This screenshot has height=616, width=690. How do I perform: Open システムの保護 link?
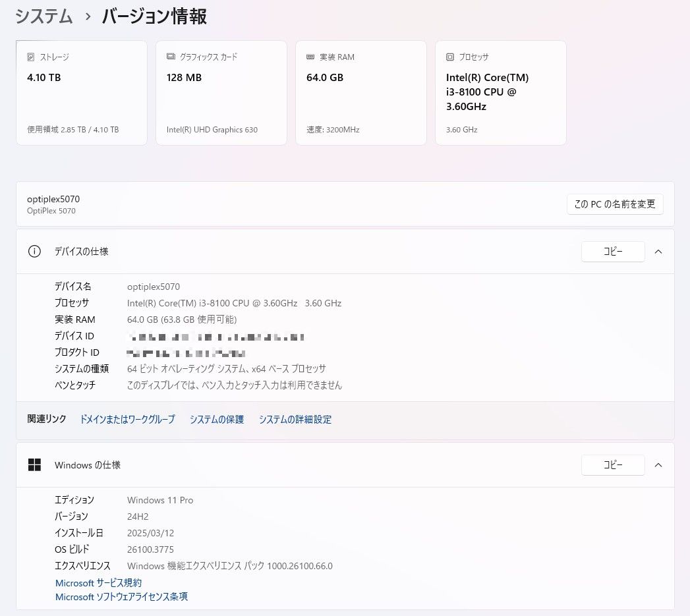click(217, 419)
